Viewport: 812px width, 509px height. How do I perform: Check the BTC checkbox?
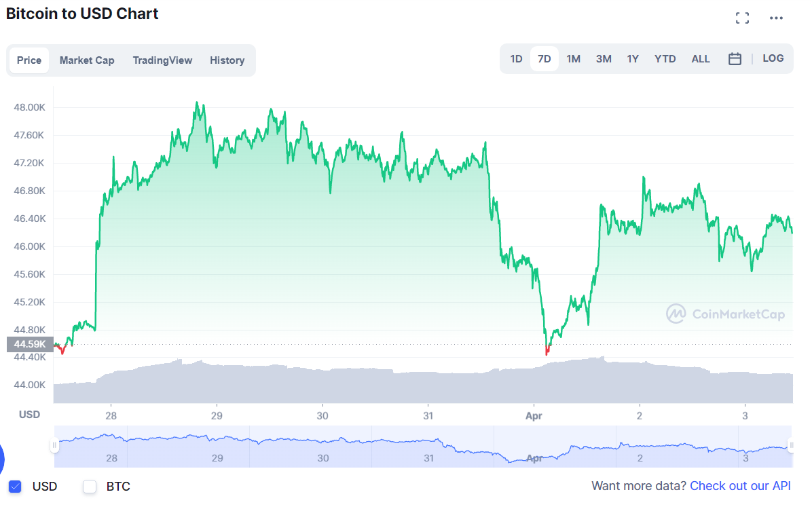point(89,487)
